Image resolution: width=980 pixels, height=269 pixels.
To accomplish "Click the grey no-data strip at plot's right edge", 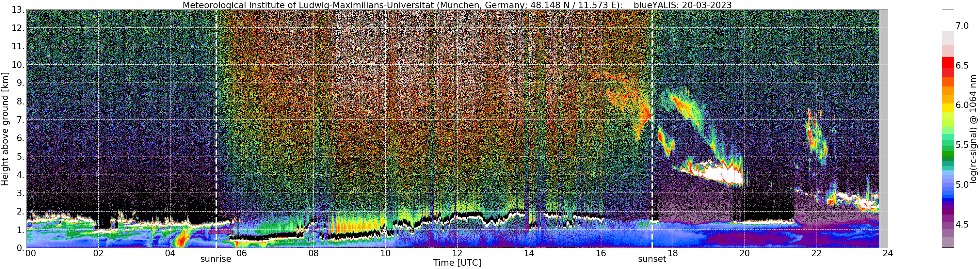I will [883, 129].
